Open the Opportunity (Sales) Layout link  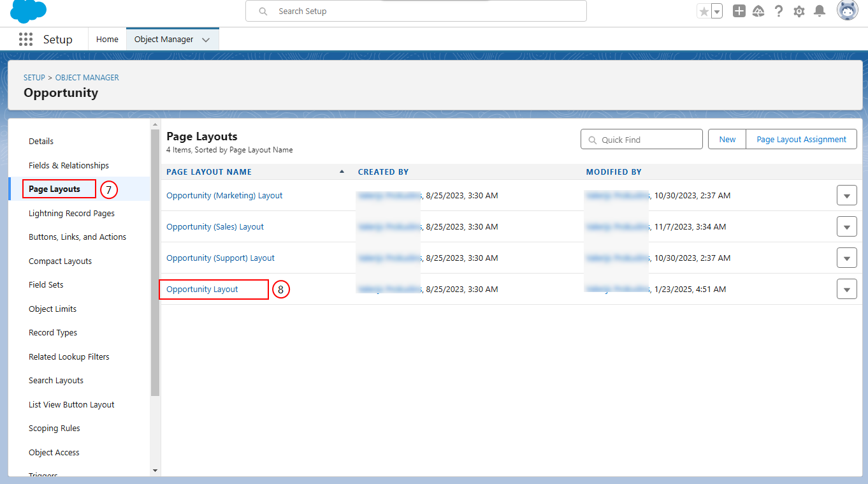(215, 227)
